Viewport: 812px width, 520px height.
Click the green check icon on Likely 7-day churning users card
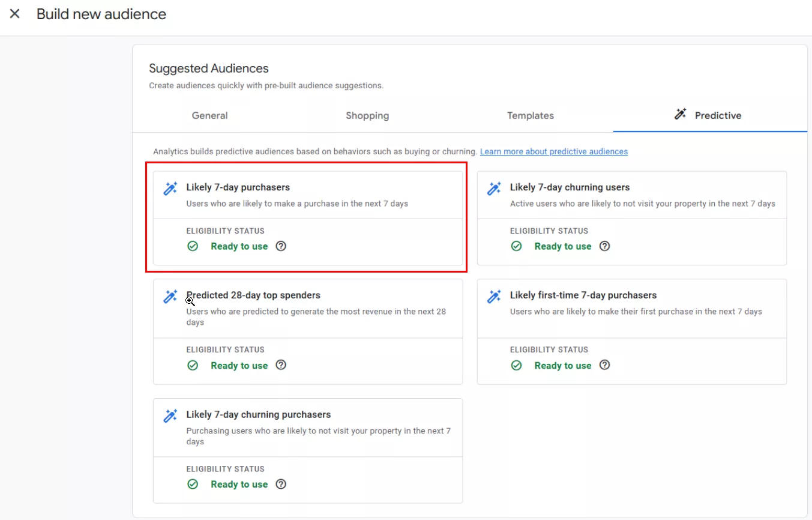[516, 246]
